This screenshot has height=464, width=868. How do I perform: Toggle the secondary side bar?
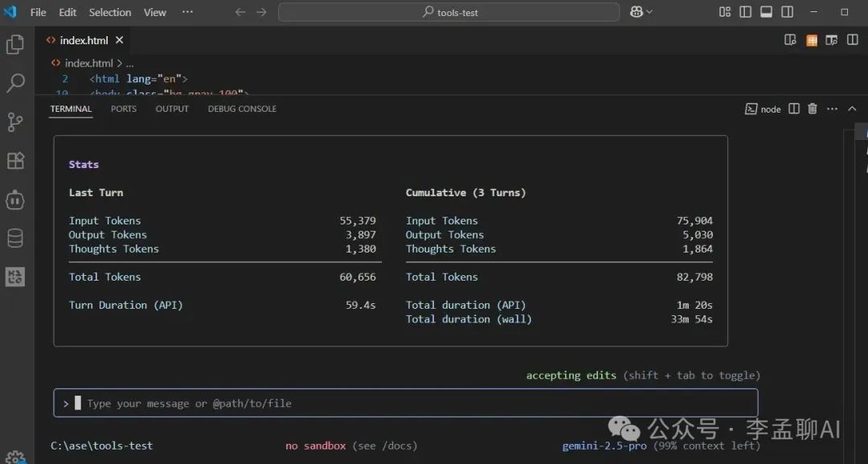(787, 11)
